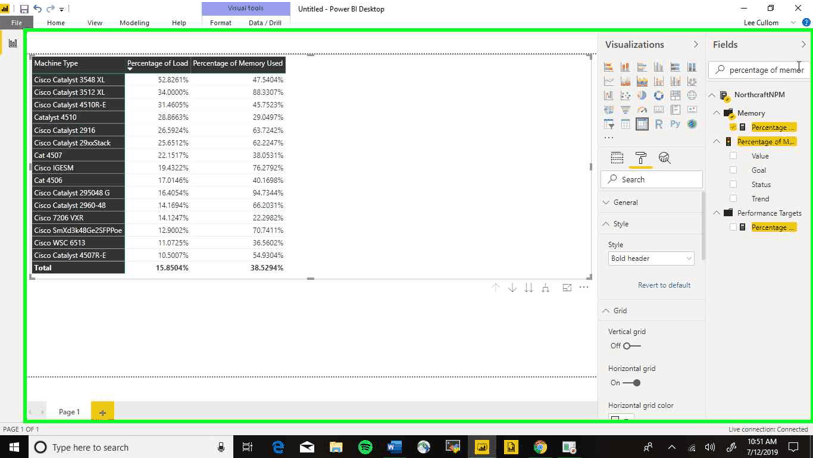Check the Goal field checkbox
This screenshot has width=815, height=460.
pos(733,170)
